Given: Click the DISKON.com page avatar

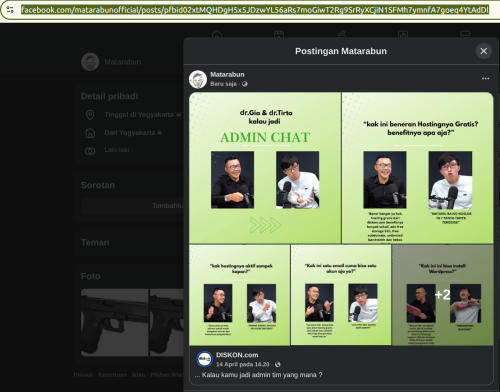Looking at the screenshot, I should (x=204, y=359).
